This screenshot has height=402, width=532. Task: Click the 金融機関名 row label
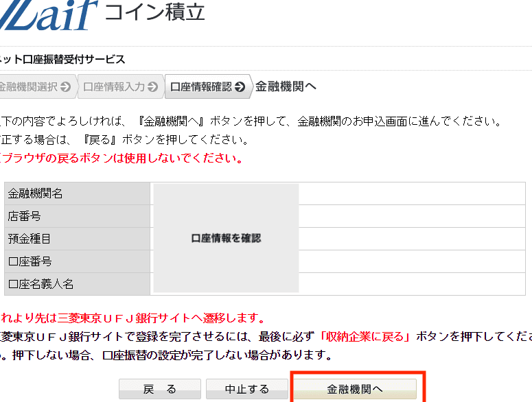[x=36, y=194]
